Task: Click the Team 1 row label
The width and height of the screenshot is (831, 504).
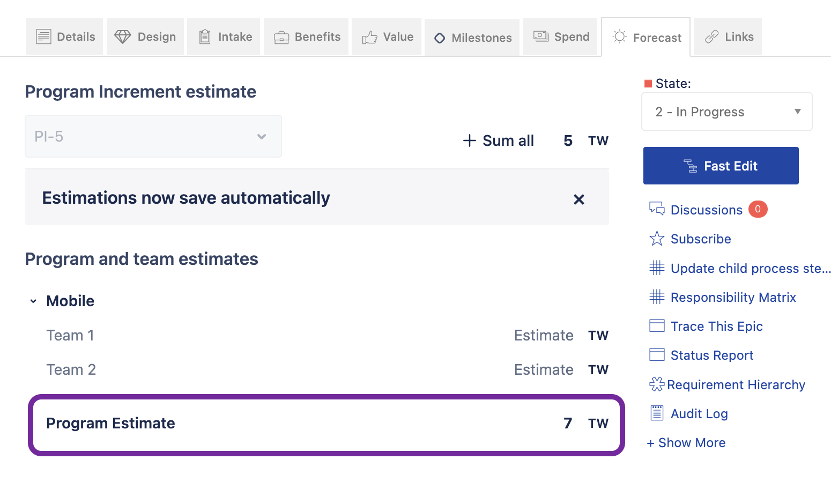Action: pos(70,336)
